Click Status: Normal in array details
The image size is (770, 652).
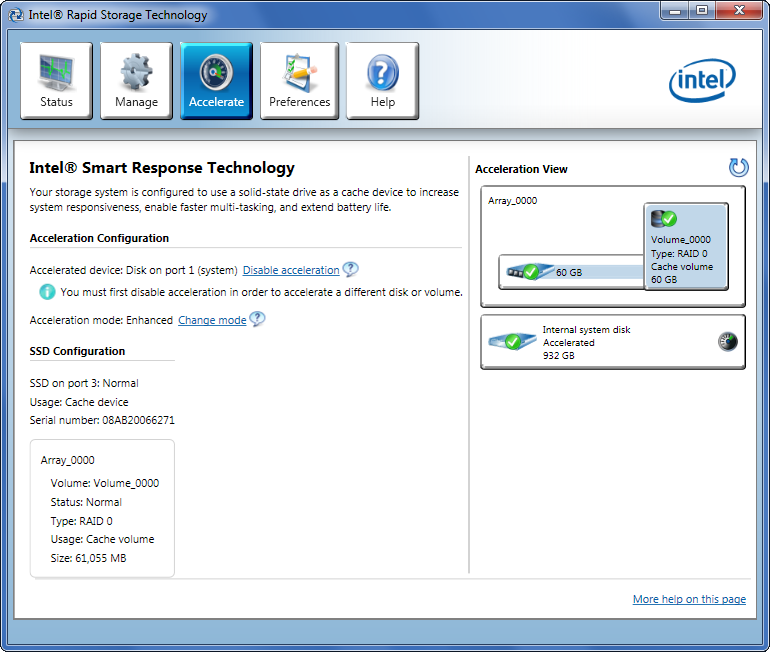click(x=86, y=502)
